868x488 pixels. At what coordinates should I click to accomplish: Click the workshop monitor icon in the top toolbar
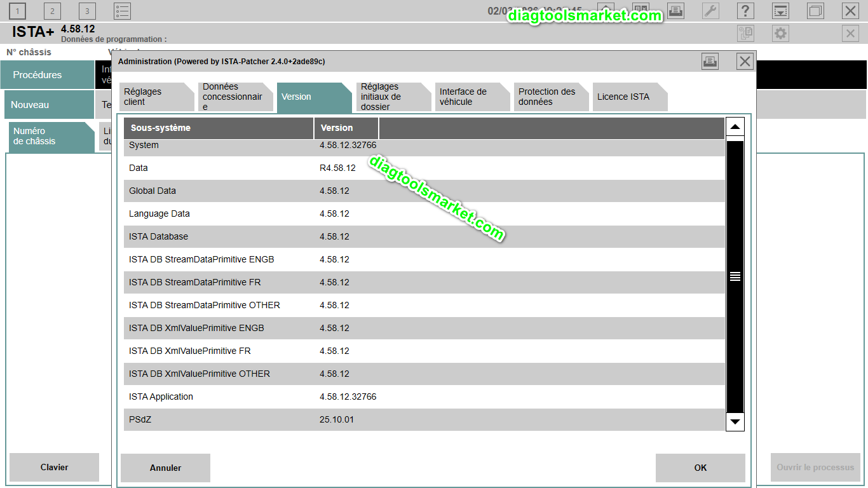tap(780, 10)
